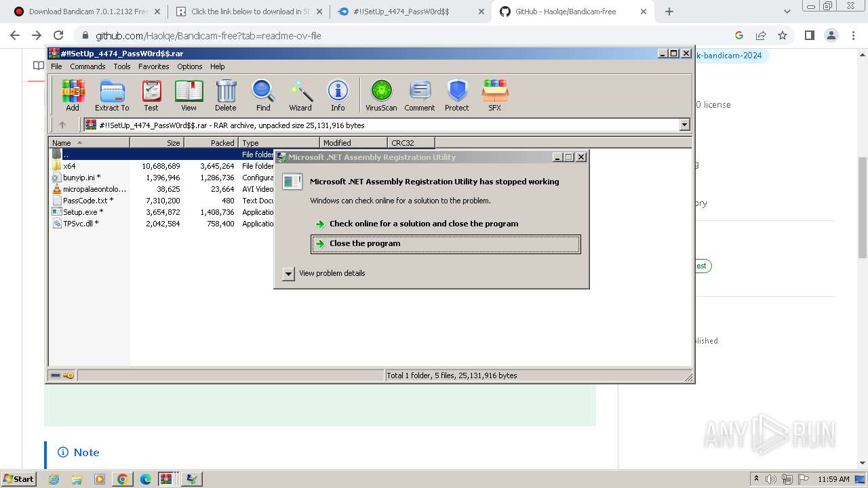Click the Protect shield icon

457,95
